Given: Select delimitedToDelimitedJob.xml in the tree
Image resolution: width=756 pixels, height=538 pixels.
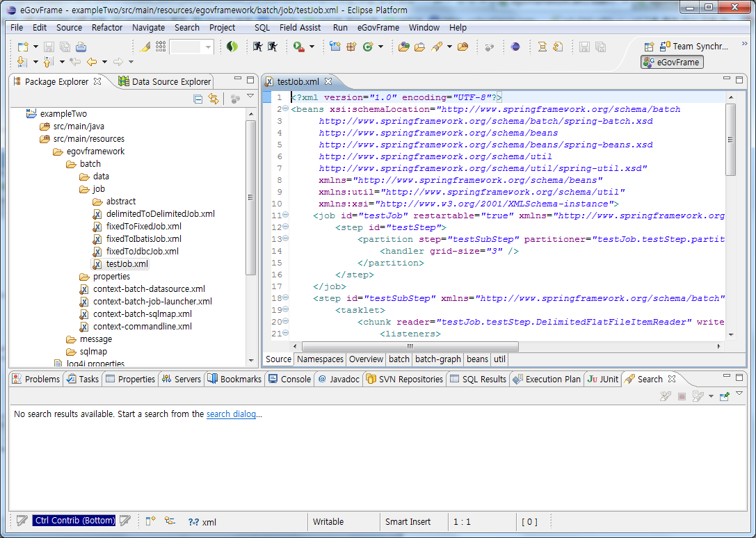Looking at the screenshot, I should [154, 213].
